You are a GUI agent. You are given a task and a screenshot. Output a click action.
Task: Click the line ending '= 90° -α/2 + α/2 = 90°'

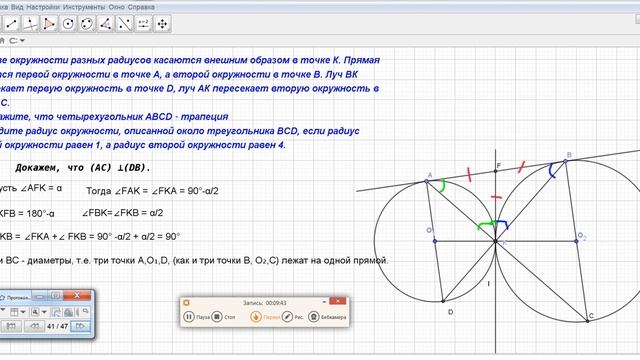click(90, 236)
